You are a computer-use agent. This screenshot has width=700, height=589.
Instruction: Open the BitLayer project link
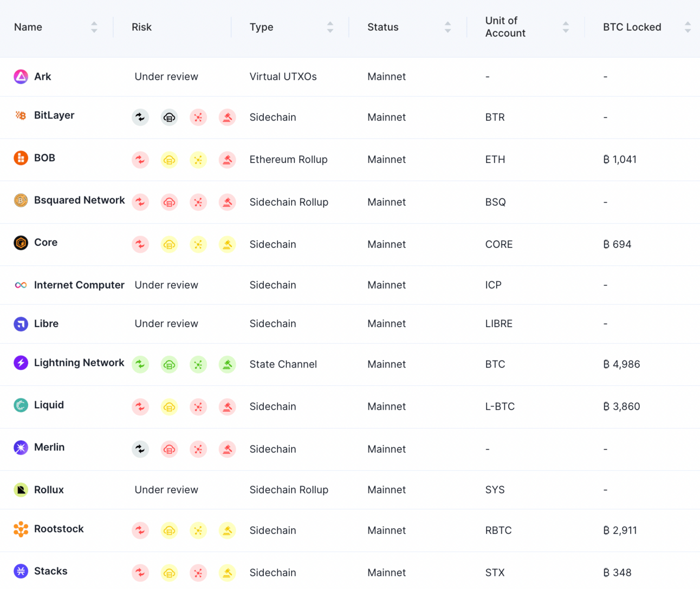click(x=54, y=115)
